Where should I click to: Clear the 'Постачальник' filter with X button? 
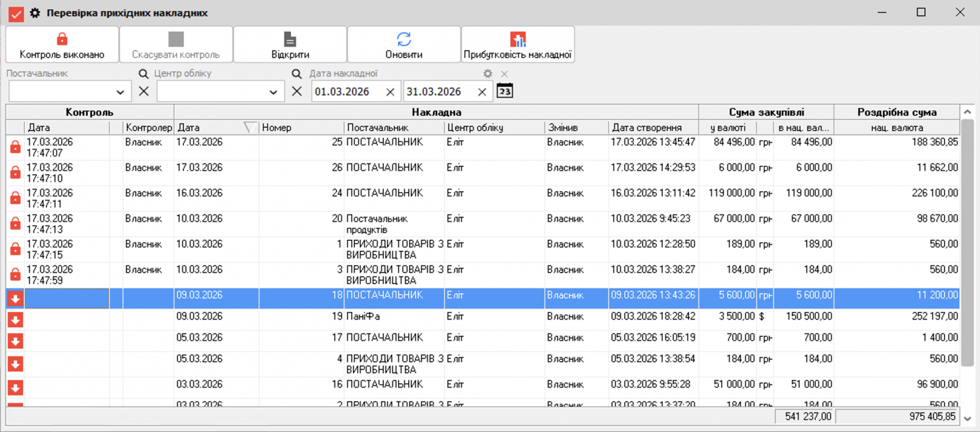144,91
